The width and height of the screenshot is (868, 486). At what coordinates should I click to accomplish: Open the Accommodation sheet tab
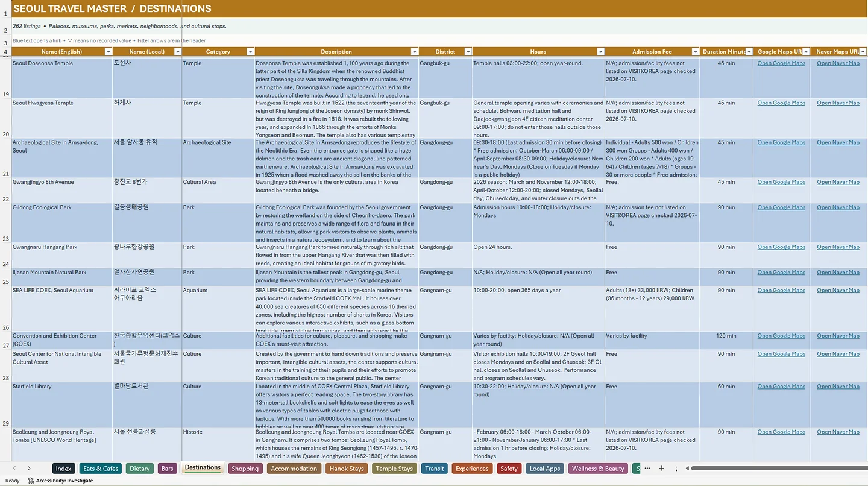294,469
